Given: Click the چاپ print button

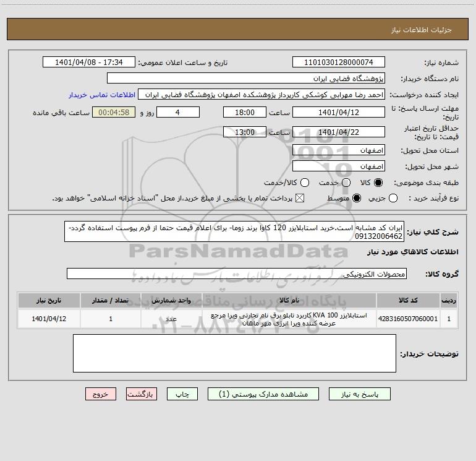Looking at the screenshot, I should click(x=182, y=394).
